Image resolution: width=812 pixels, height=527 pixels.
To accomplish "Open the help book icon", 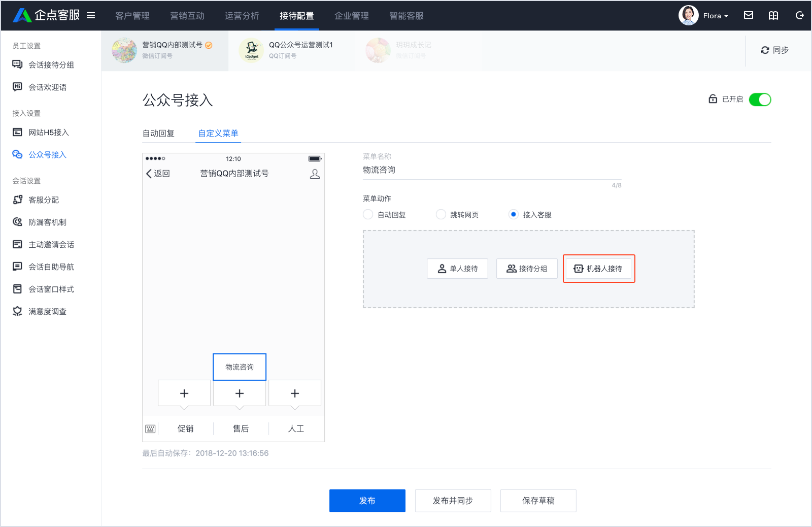I will 773,15.
